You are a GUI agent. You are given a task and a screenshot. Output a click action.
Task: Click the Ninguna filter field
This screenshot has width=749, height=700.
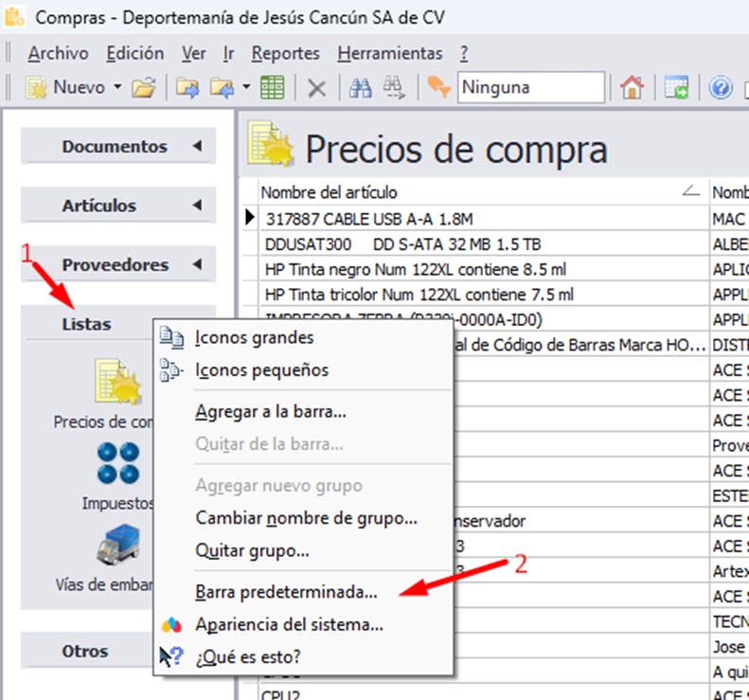[531, 87]
